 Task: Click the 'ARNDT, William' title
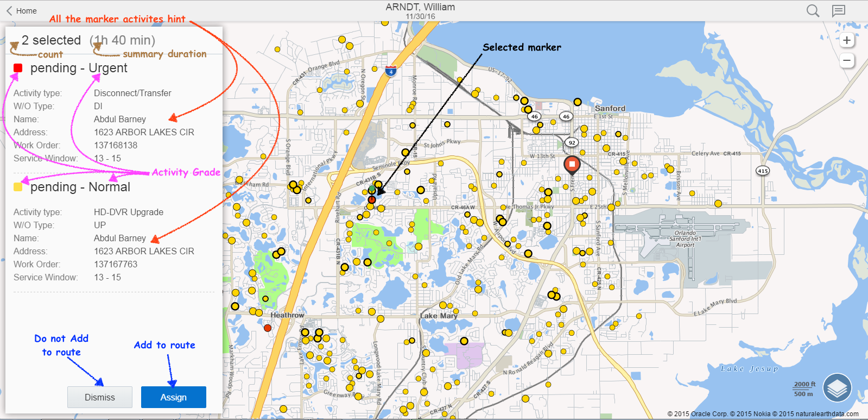(x=420, y=7)
